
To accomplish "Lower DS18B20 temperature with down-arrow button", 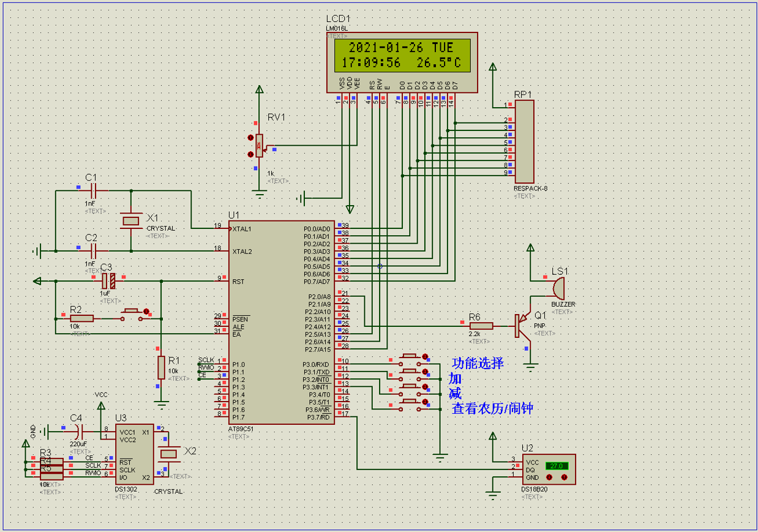I will [550, 477].
